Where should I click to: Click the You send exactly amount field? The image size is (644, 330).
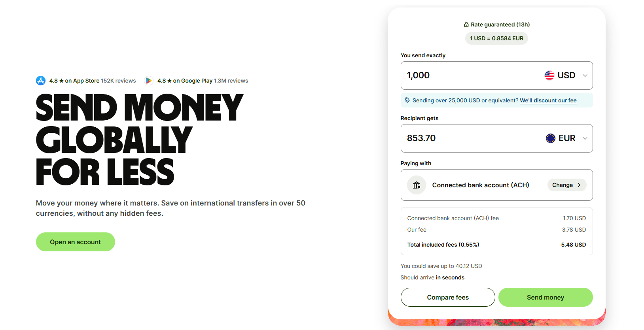click(x=467, y=75)
